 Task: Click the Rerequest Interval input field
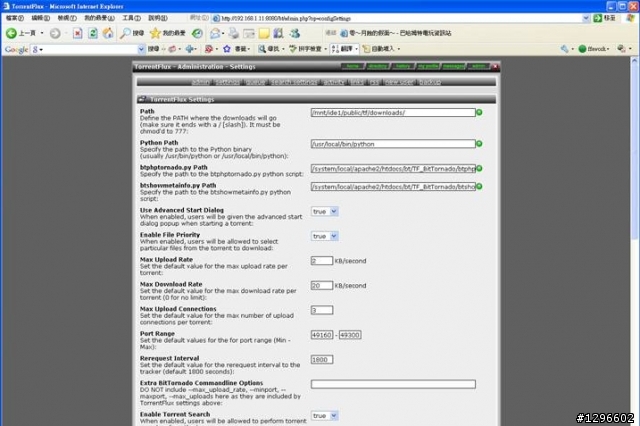click(322, 359)
